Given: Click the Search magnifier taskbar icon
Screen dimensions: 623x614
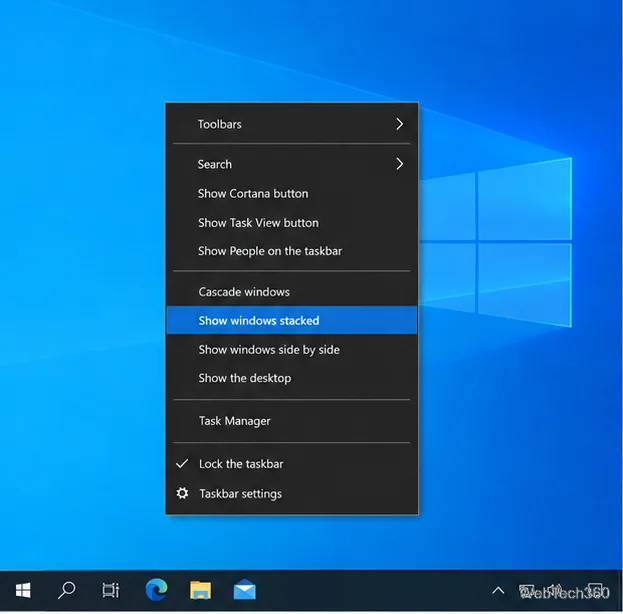Looking at the screenshot, I should pos(66,590).
